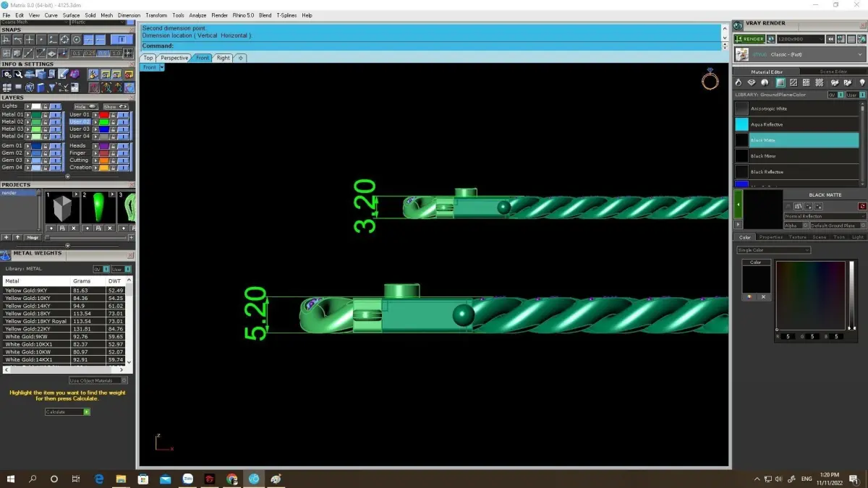Toggle the crosshair point snap icon
This screenshot has height=488, width=868.
tap(30, 40)
